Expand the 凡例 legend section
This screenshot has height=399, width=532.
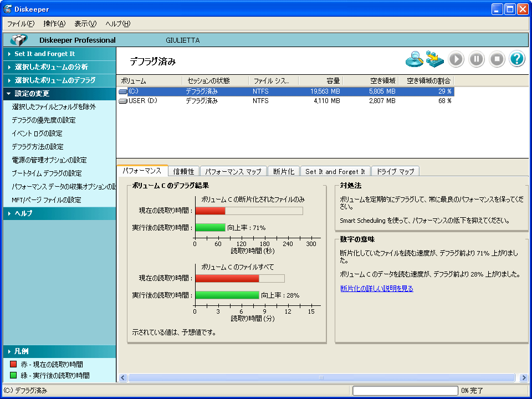point(59,351)
